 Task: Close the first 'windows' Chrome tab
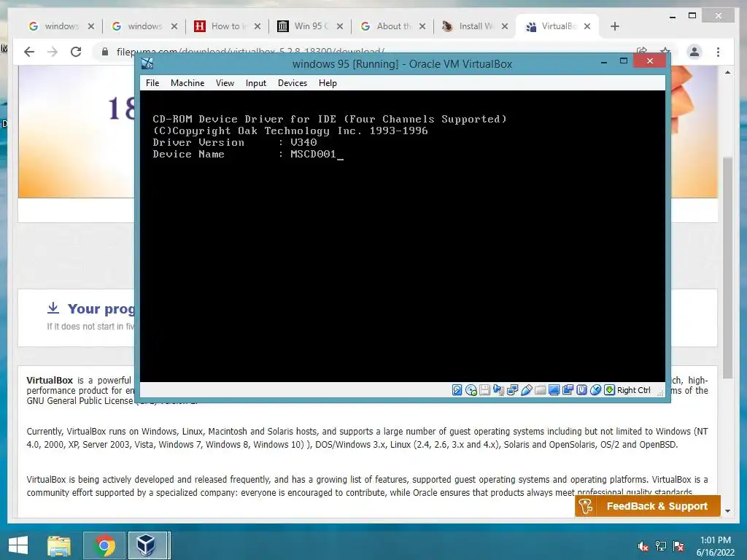click(91, 26)
